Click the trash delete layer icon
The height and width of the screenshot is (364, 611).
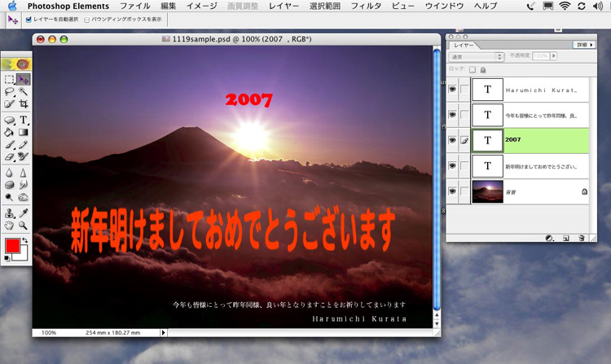(x=582, y=238)
